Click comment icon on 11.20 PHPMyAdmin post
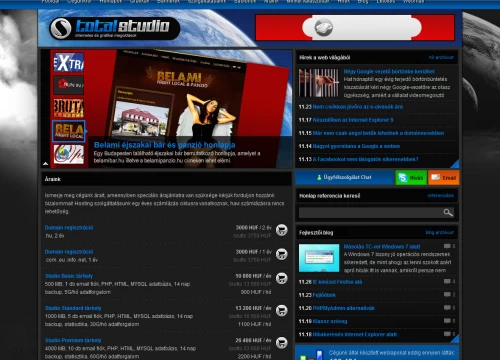The width and height of the screenshot is (500, 360). coord(447,307)
